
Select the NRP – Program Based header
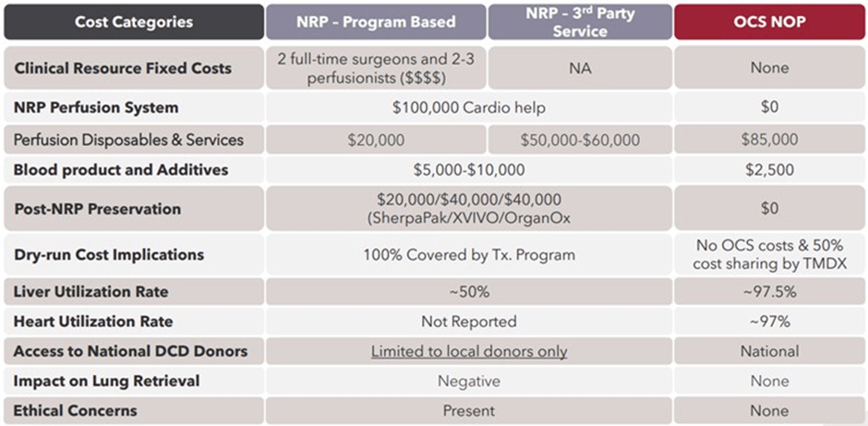point(375,22)
